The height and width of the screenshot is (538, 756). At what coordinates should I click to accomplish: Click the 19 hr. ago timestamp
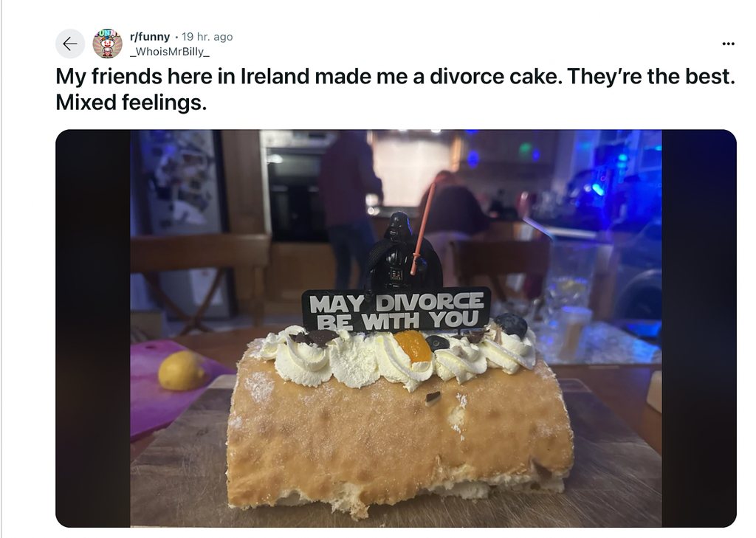207,37
